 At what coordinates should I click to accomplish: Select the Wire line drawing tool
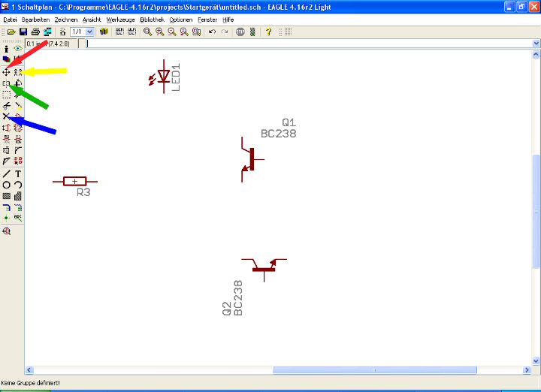click(x=6, y=173)
